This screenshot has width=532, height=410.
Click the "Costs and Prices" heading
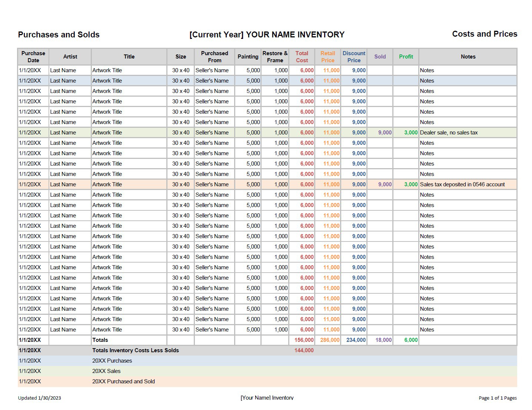coord(485,34)
